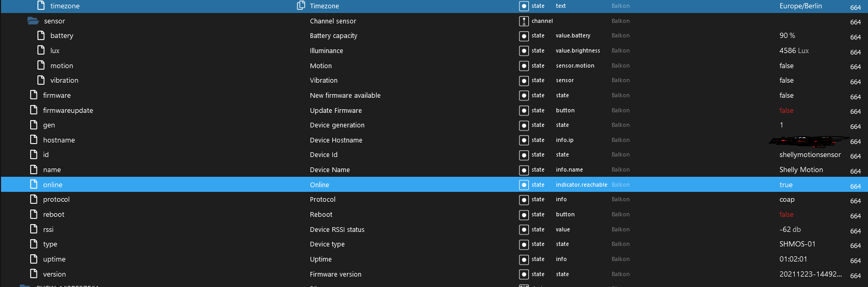Select the name tree item
The width and height of the screenshot is (868, 287).
[52, 169]
